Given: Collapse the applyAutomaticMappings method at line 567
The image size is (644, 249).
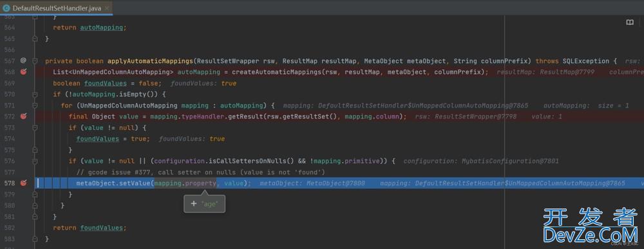Looking at the screenshot, I should point(35,60).
